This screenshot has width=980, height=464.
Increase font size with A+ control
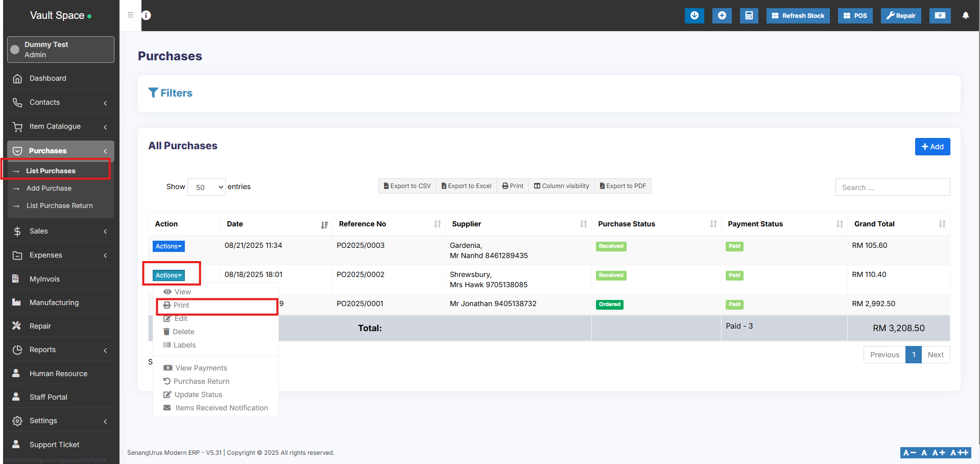pos(938,453)
